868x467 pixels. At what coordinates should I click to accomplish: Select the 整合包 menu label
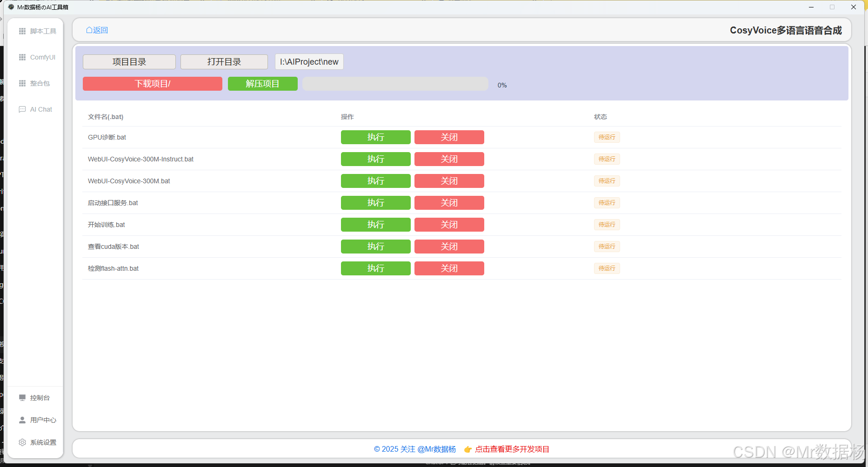[x=40, y=83]
